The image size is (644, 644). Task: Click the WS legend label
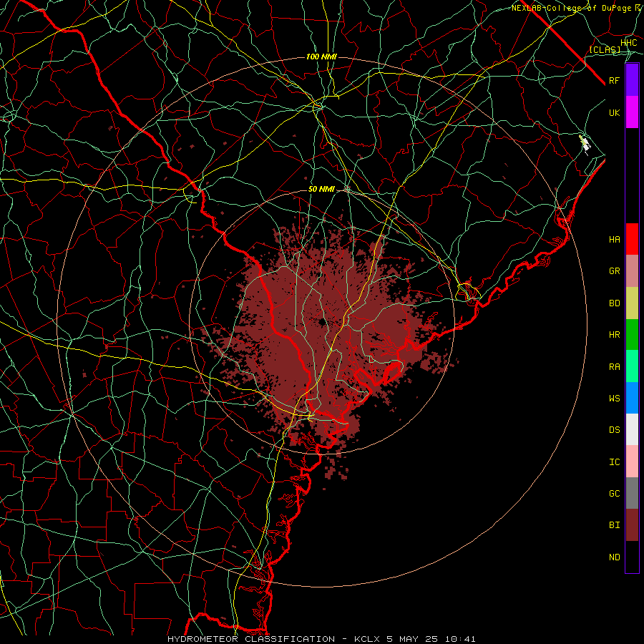614,399
